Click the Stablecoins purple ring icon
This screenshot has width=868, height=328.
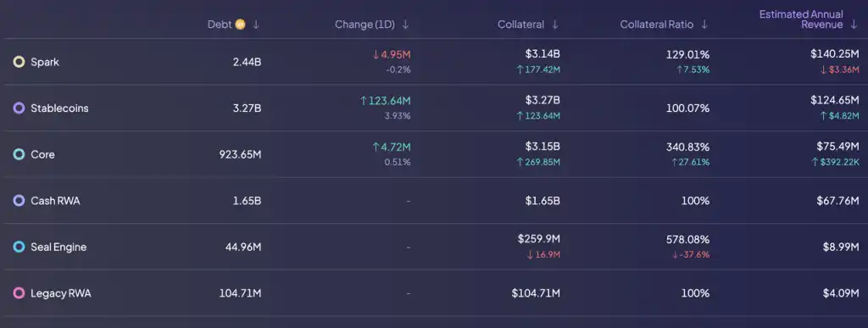19,108
